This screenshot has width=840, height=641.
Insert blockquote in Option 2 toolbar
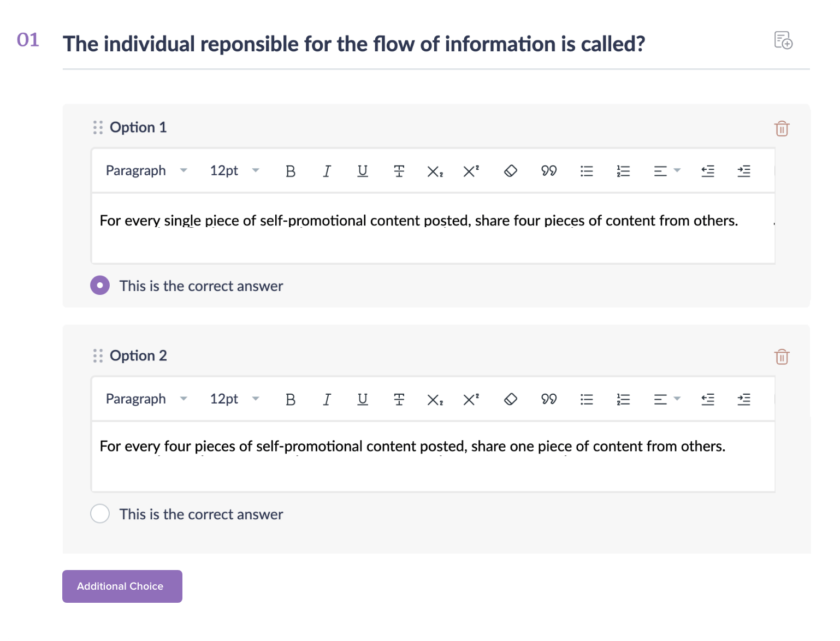549,400
